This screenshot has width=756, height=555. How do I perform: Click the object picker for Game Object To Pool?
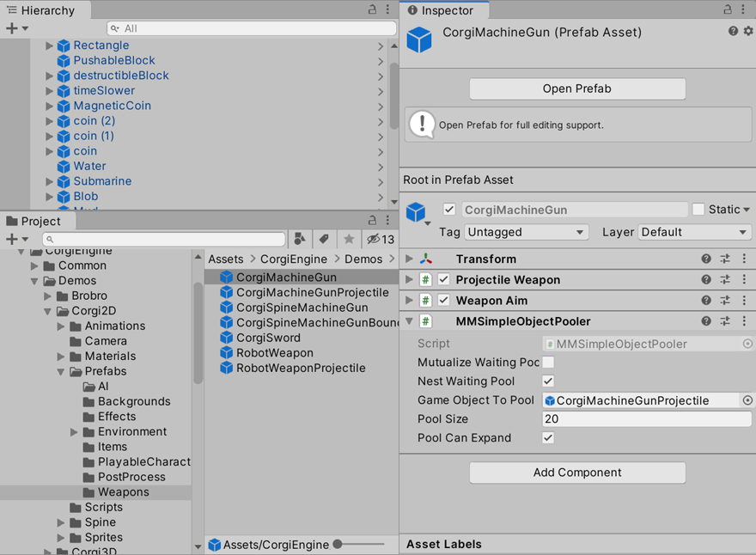click(x=747, y=400)
